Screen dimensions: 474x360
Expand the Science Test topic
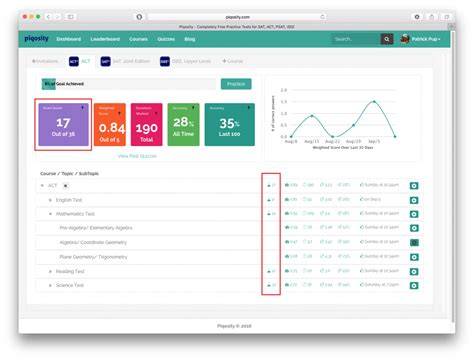click(50, 285)
